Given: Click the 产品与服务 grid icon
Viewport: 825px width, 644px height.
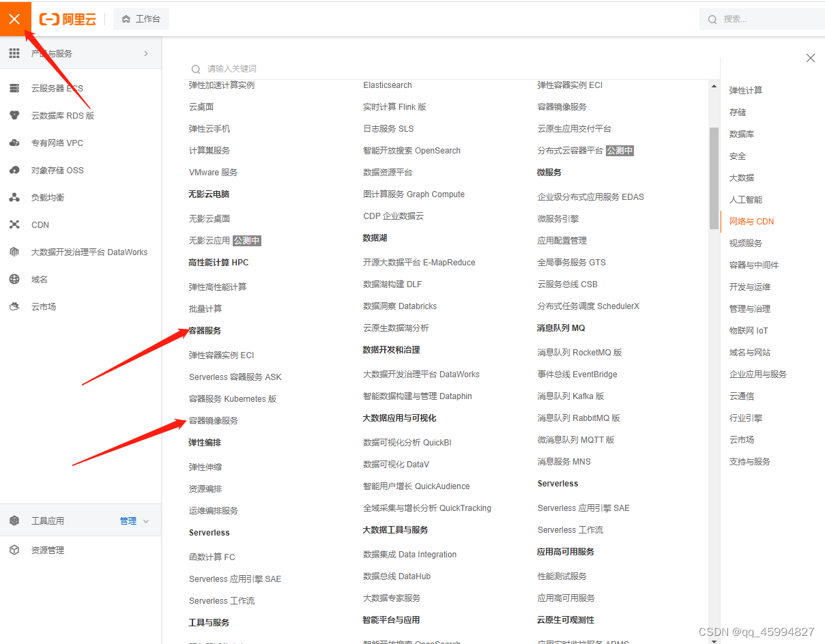Looking at the screenshot, I should 14,53.
